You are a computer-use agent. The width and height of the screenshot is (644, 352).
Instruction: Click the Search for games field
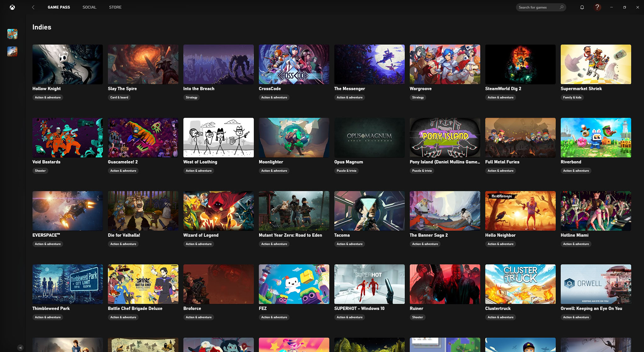[541, 7]
